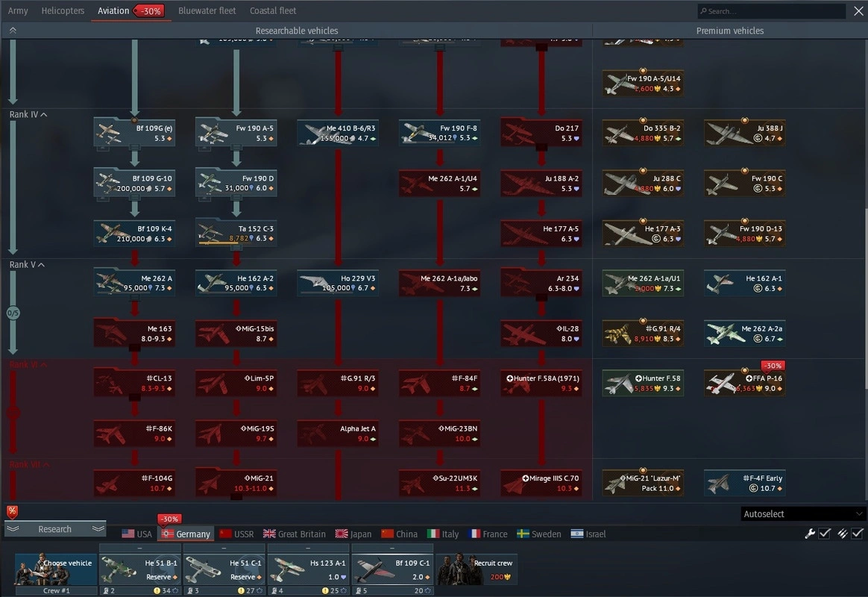Click the discount percent icon at bottom-left

point(12,511)
